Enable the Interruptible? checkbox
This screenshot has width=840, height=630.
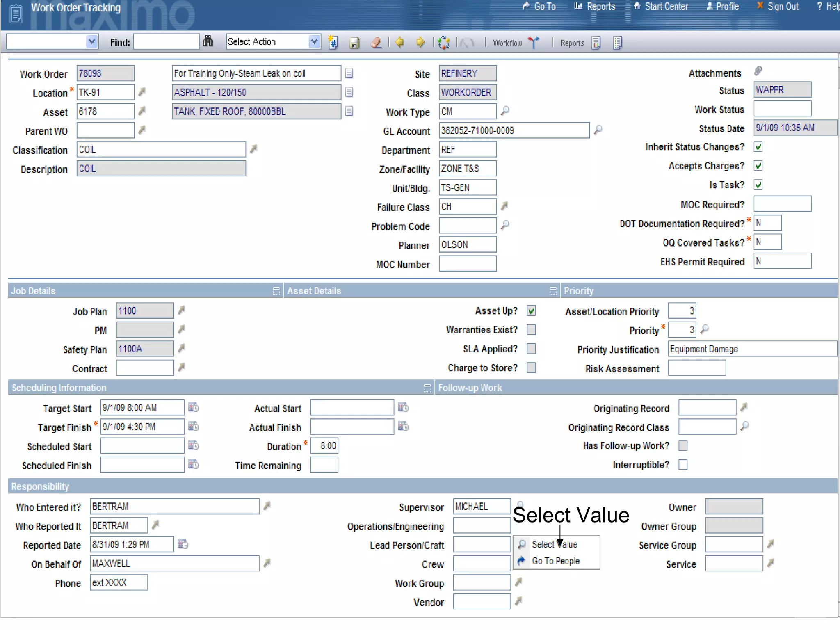coord(683,465)
